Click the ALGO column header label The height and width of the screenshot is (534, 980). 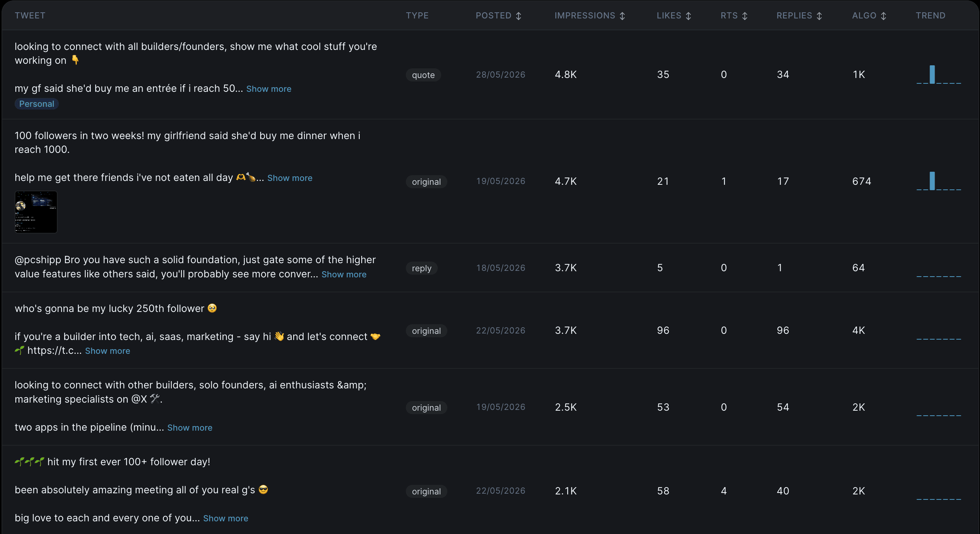click(x=864, y=16)
